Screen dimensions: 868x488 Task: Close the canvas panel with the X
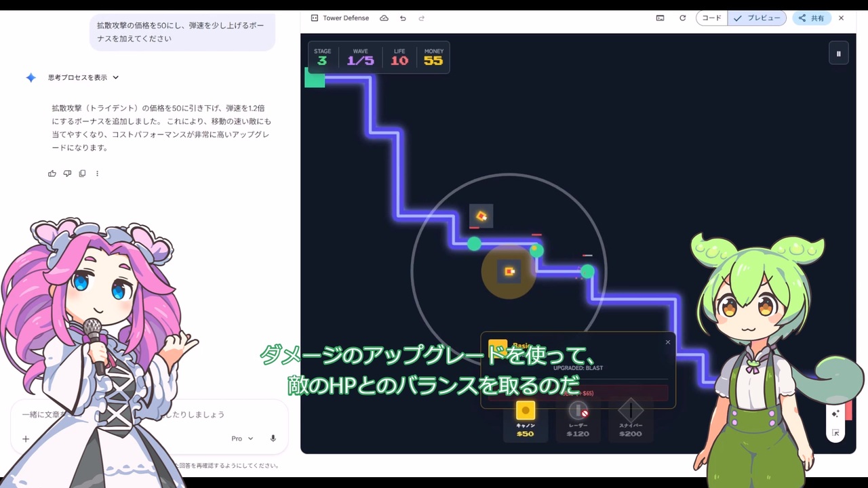[x=842, y=18]
